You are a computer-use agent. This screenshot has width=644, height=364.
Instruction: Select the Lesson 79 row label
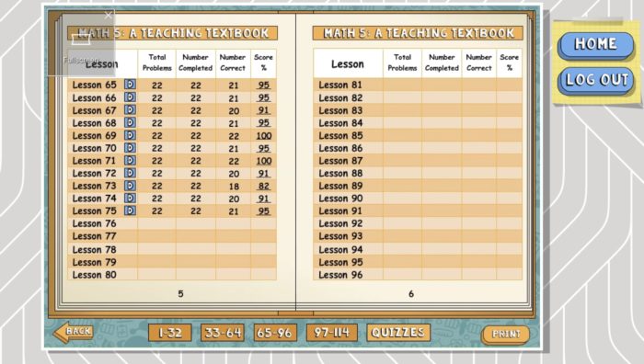coord(94,262)
